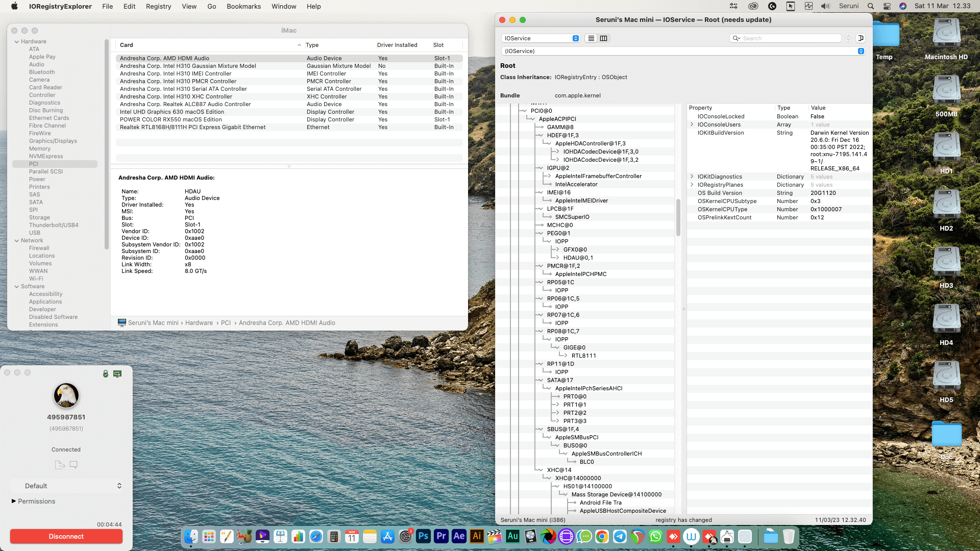Open the IOService plane dropdown
The height and width of the screenshot is (551, 980).
point(541,38)
